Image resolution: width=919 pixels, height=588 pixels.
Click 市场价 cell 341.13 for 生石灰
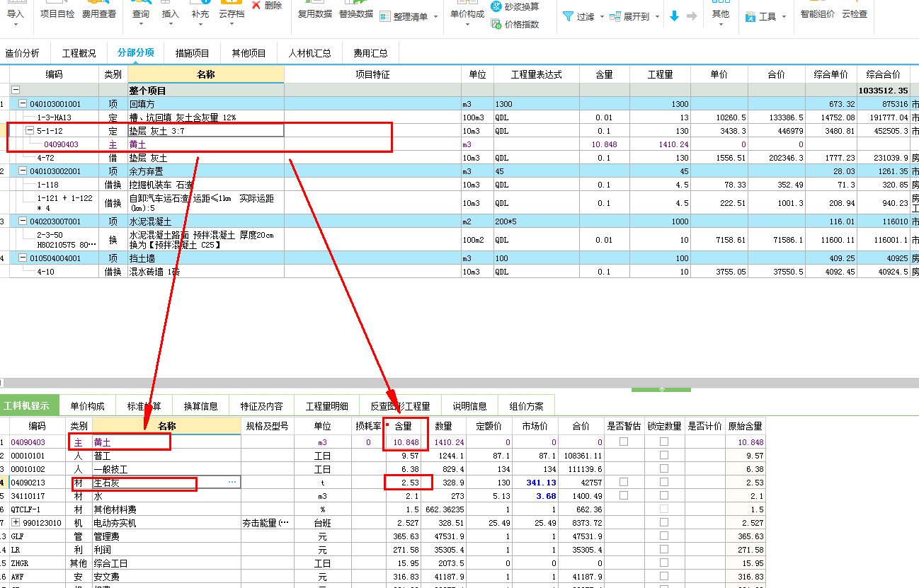pyautogui.click(x=537, y=482)
